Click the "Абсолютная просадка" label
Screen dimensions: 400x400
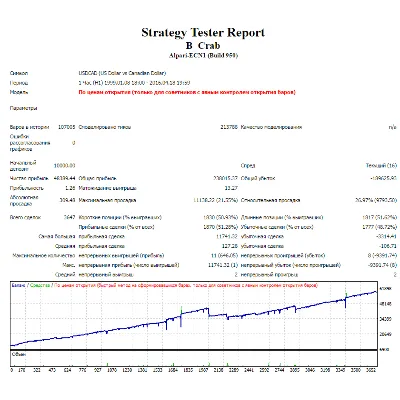(x=24, y=200)
